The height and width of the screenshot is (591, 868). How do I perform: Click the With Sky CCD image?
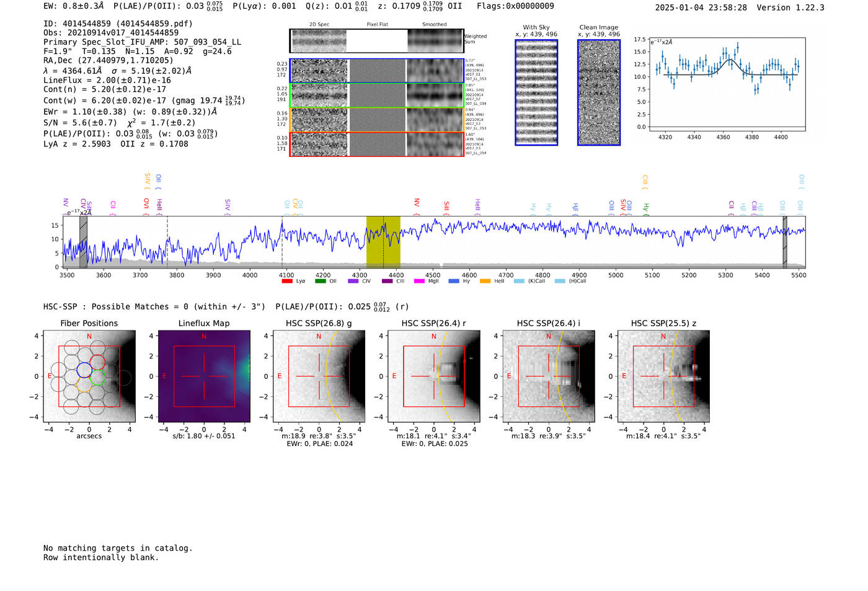[536, 92]
